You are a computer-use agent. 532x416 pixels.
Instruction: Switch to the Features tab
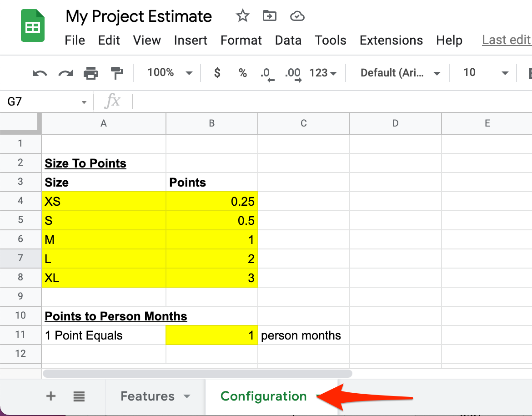[147, 396]
